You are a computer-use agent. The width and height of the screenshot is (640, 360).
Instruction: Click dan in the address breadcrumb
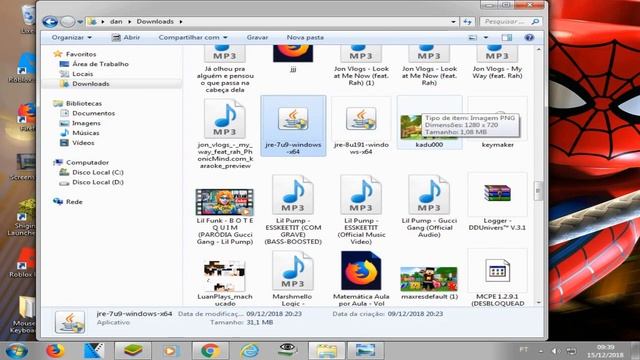click(116, 22)
